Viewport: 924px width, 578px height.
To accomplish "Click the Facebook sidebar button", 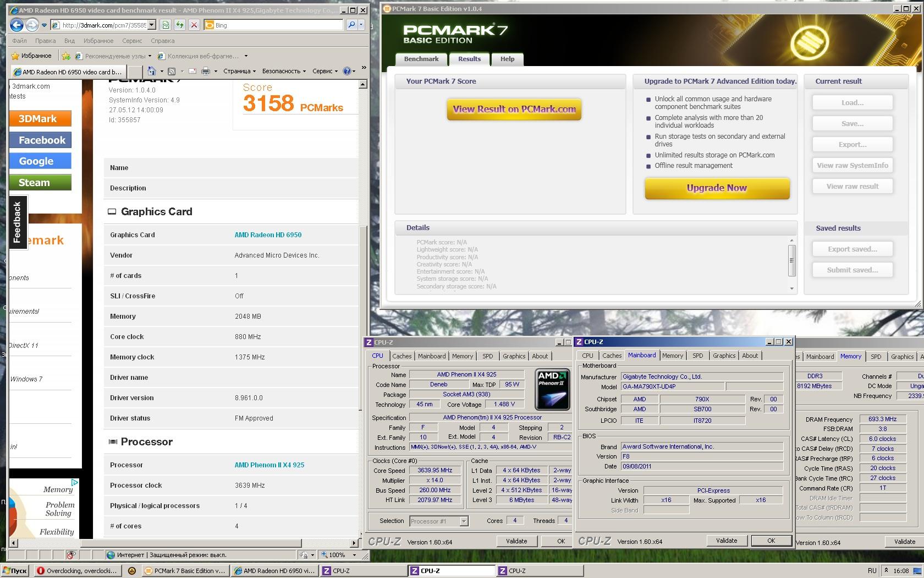I will (x=40, y=140).
